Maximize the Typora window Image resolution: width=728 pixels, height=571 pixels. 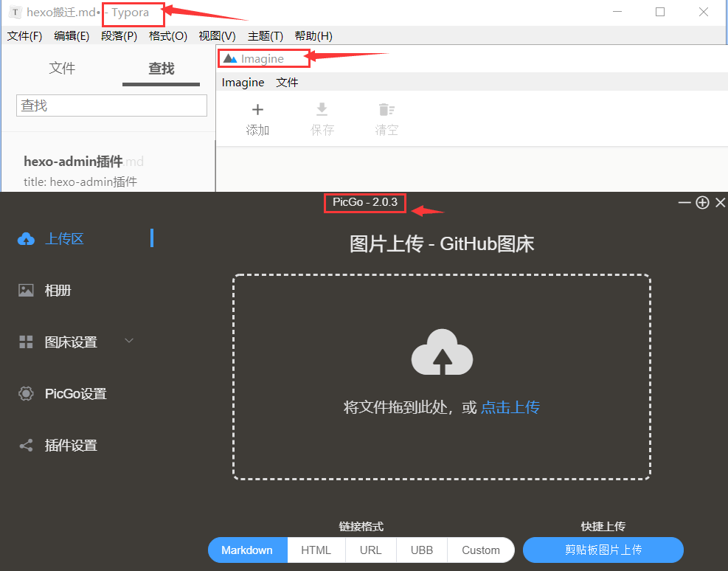660,12
